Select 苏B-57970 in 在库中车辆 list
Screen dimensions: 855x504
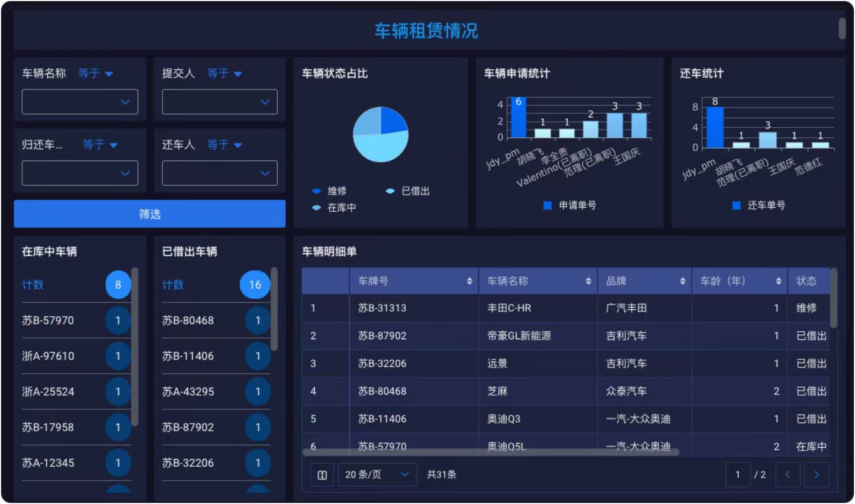click(76, 321)
